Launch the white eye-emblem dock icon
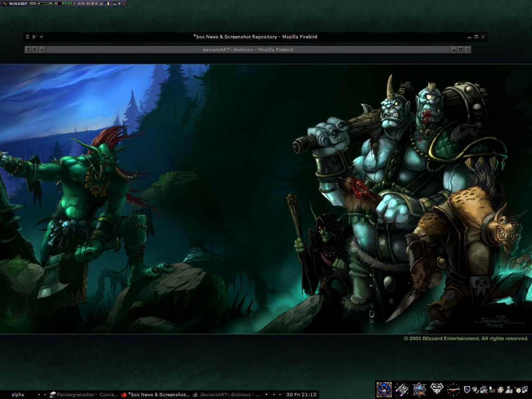The height and width of the screenshot is (399, 532). [437, 389]
